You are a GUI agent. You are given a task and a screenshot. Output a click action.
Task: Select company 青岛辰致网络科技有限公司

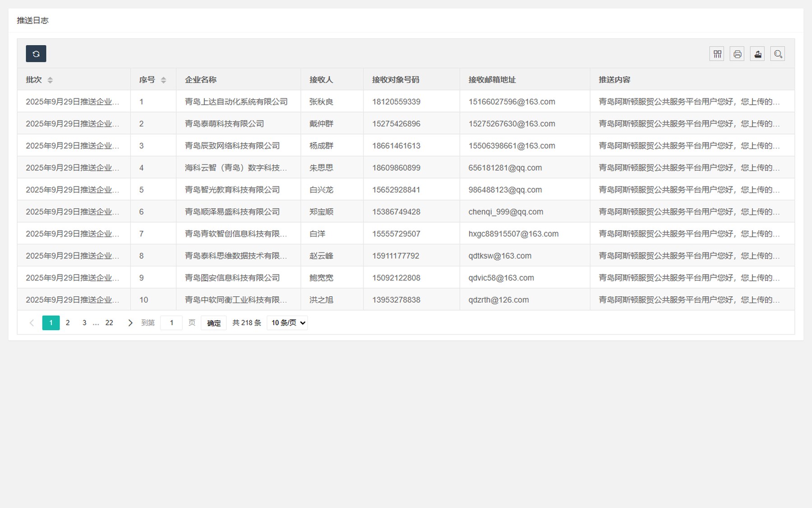pos(232,146)
